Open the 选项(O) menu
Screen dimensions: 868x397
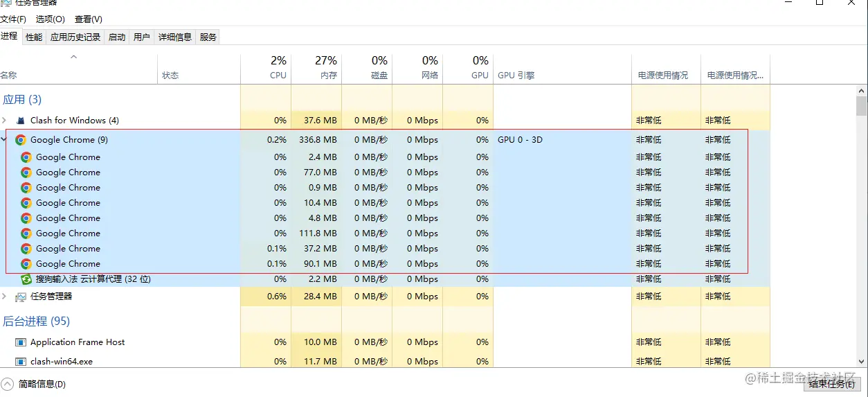pyautogui.click(x=50, y=19)
